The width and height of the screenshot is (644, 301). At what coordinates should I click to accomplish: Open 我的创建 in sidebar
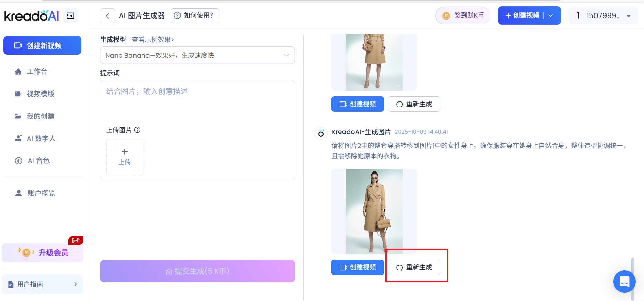tap(41, 116)
